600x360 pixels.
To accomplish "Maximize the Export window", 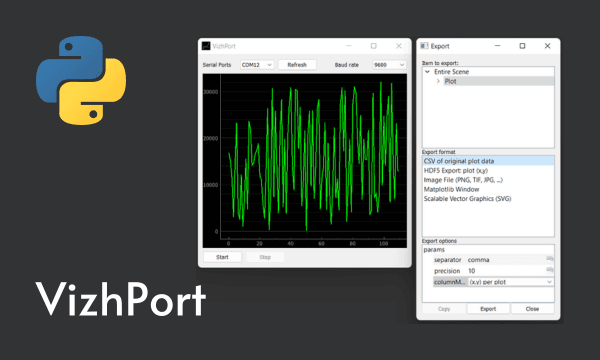I will pos(522,46).
